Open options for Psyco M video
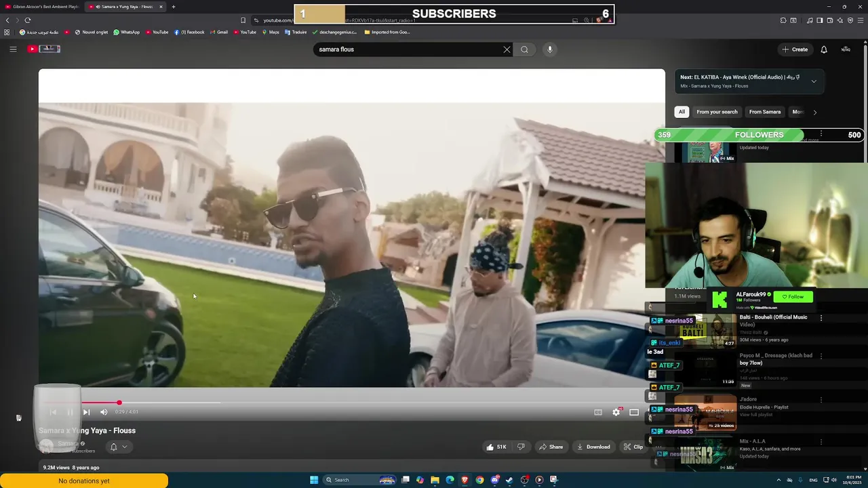This screenshot has height=488, width=868. pos(821,356)
